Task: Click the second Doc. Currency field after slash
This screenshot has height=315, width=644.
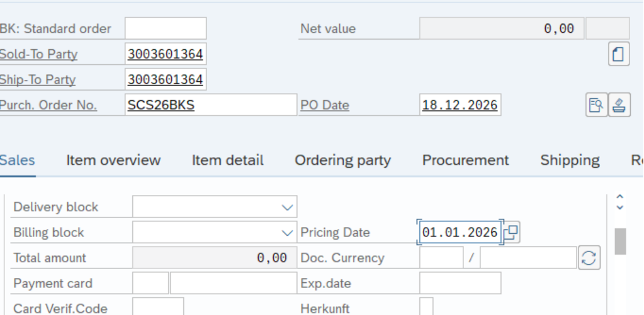Action: (528, 258)
